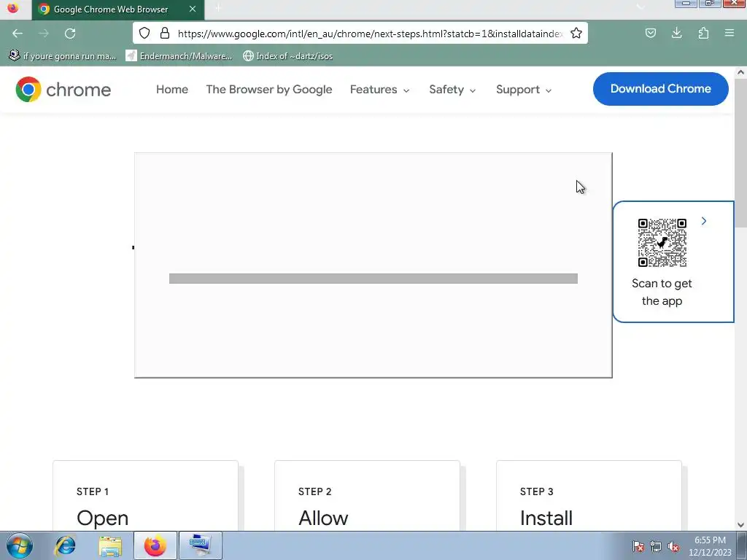
Task: Click the grey loading progress bar
Action: click(373, 279)
